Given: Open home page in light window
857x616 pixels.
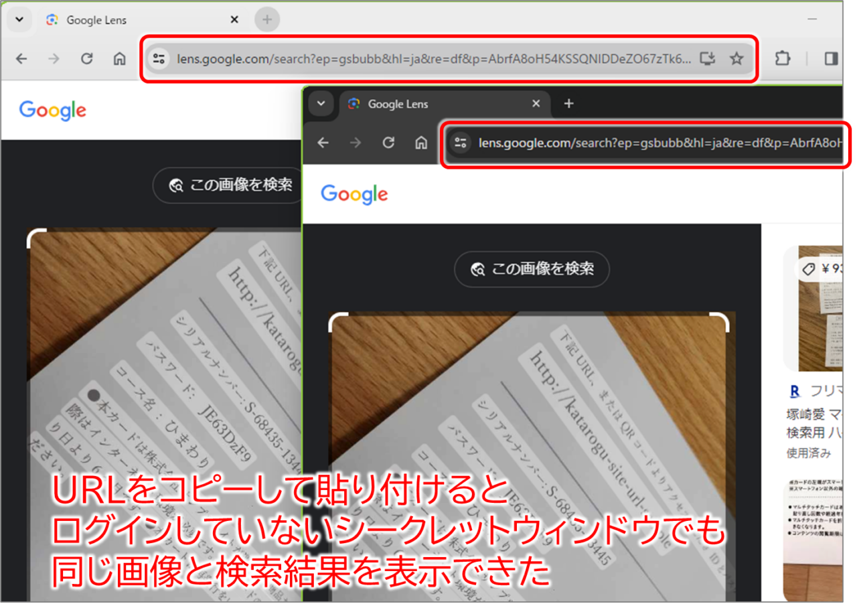Looking at the screenshot, I should pos(119,59).
